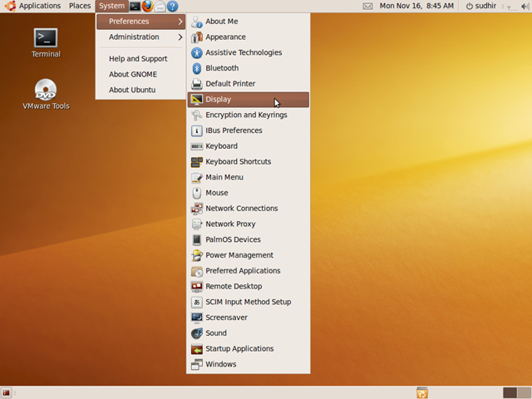The width and height of the screenshot is (532, 399).
Task: Open the Places menu
Action: pos(80,6)
